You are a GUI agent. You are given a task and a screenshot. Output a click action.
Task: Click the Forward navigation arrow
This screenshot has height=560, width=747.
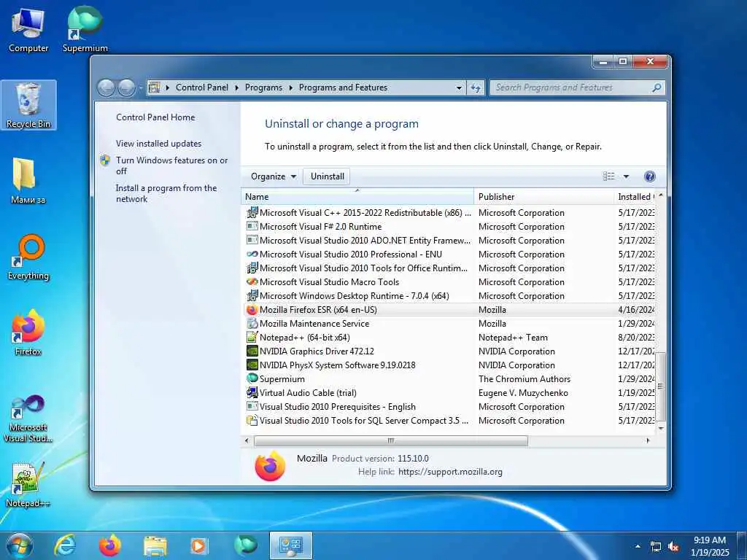[125, 87]
